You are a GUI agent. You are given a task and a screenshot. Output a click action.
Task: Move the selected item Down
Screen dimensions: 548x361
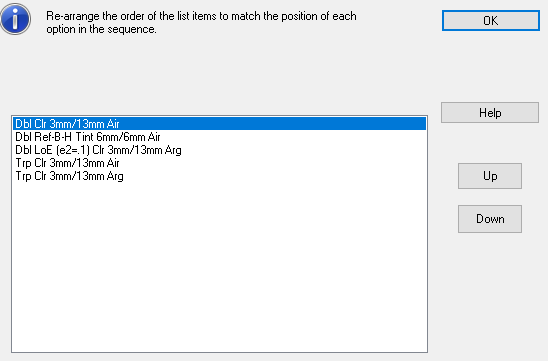coord(490,219)
